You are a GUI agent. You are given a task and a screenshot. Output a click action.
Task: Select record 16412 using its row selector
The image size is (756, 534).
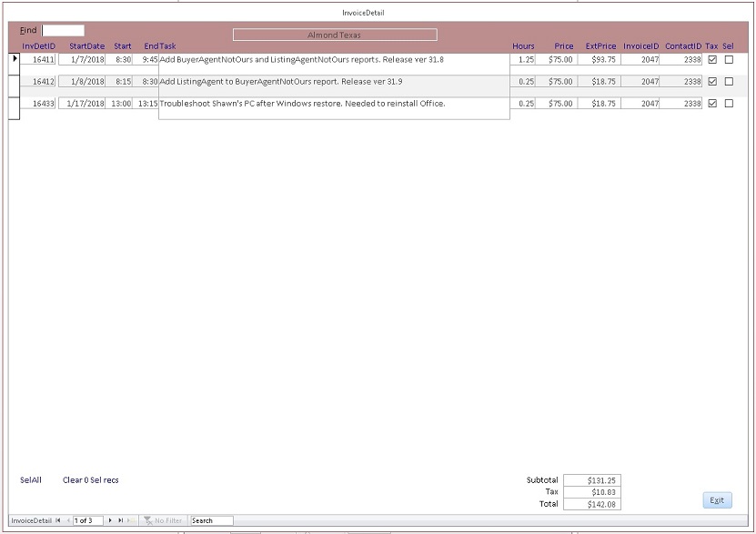coord(12,81)
